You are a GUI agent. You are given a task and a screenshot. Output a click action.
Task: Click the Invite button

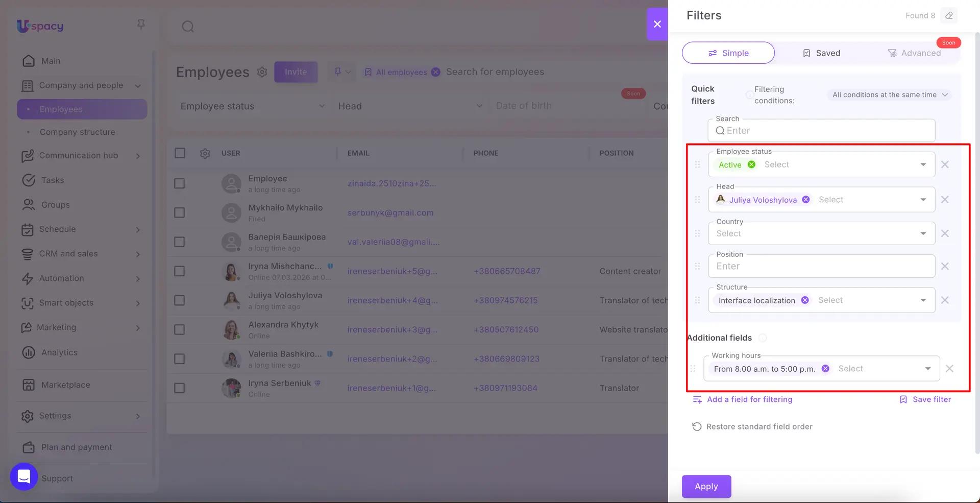[x=296, y=72]
